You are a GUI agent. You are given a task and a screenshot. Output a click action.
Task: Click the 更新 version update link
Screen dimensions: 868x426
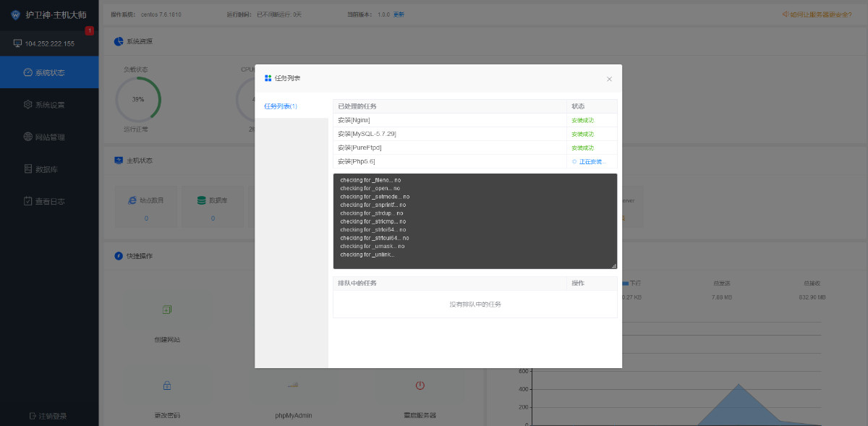[x=399, y=14]
